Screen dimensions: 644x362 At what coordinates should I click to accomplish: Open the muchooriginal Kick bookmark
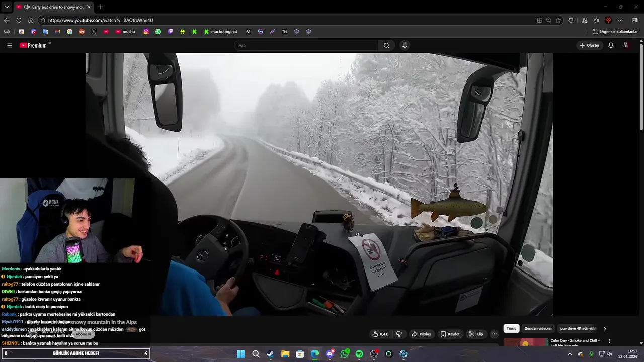coord(220,31)
